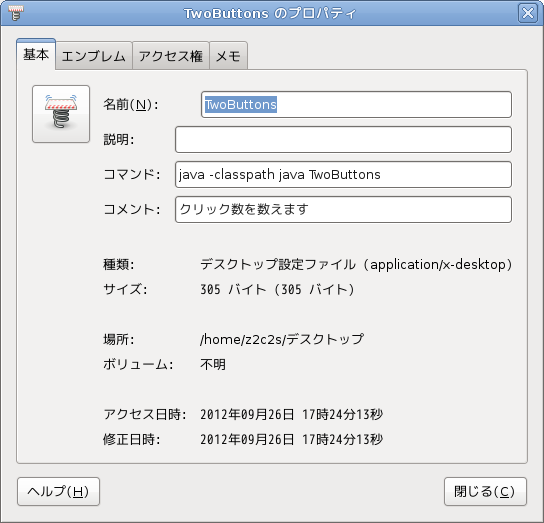Click the ヘルプ(H) button
Image resolution: width=544 pixels, height=523 pixels.
(x=58, y=491)
